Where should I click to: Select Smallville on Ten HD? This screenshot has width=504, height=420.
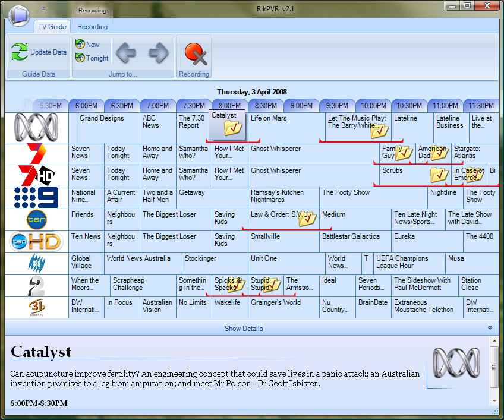pos(284,242)
